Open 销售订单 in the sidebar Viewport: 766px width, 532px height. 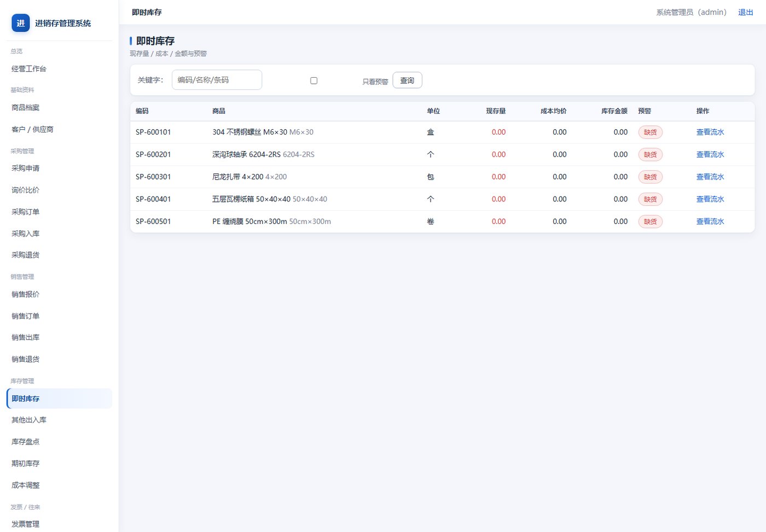click(x=59, y=316)
